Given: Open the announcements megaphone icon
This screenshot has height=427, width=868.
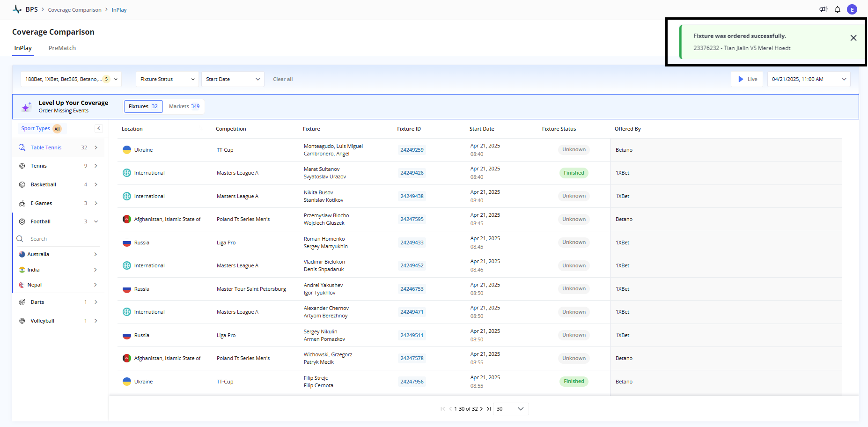Looking at the screenshot, I should [x=823, y=9].
